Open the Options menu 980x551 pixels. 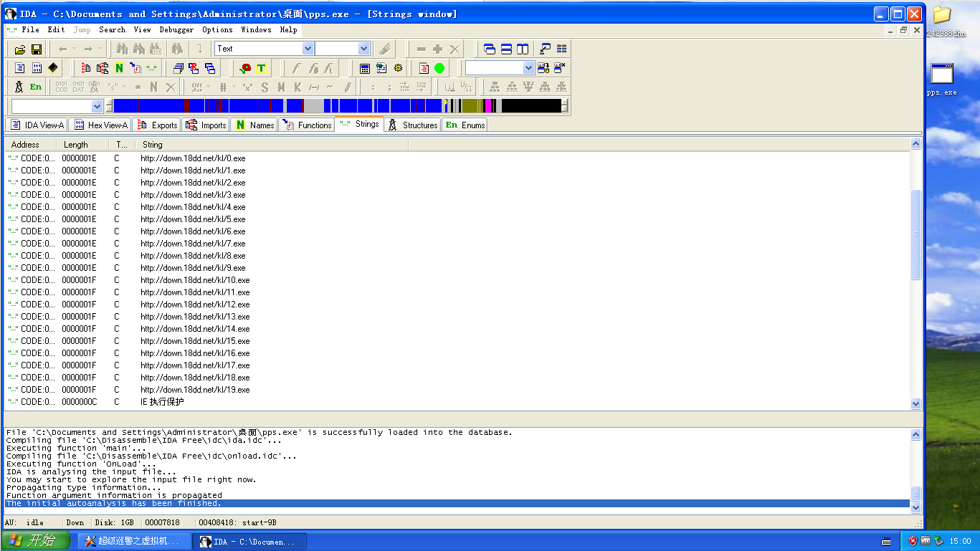(217, 30)
